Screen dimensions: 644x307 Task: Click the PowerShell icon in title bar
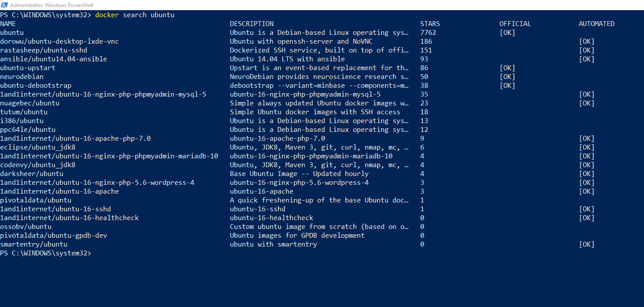(4, 5)
